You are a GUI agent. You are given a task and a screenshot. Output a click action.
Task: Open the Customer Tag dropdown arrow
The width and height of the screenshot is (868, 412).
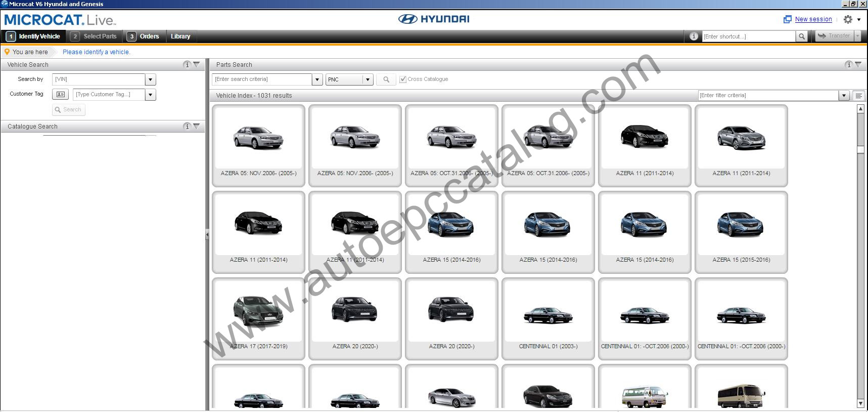pos(150,95)
